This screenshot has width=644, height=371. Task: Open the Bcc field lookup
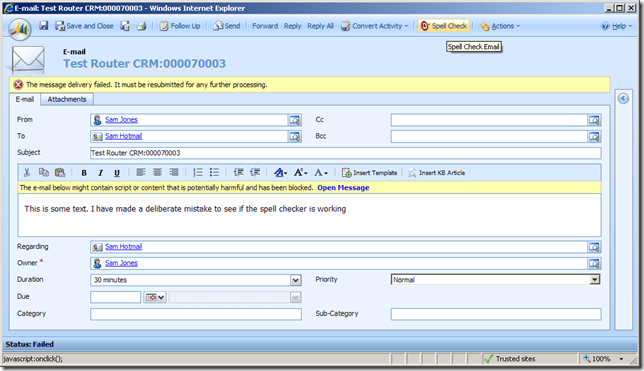pos(594,136)
